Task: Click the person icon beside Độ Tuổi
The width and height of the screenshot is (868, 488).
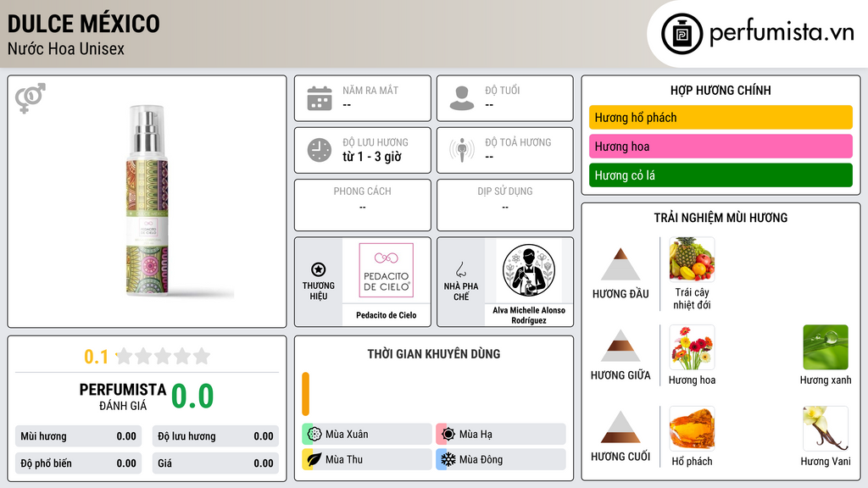Action: point(462,98)
